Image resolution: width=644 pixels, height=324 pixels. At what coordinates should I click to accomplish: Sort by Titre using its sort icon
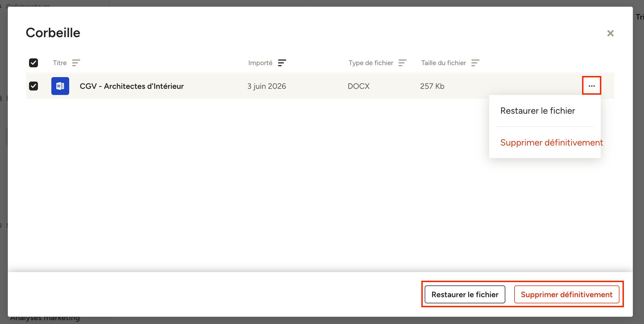click(x=76, y=63)
